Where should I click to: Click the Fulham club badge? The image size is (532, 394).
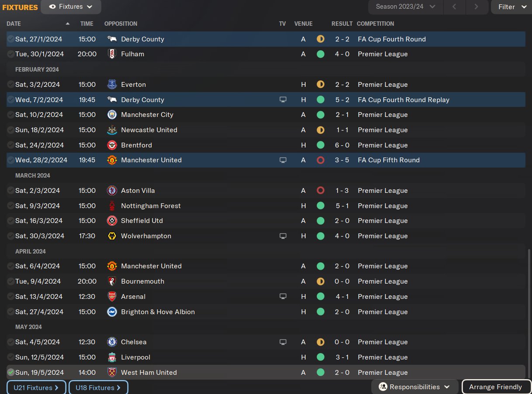pos(112,54)
